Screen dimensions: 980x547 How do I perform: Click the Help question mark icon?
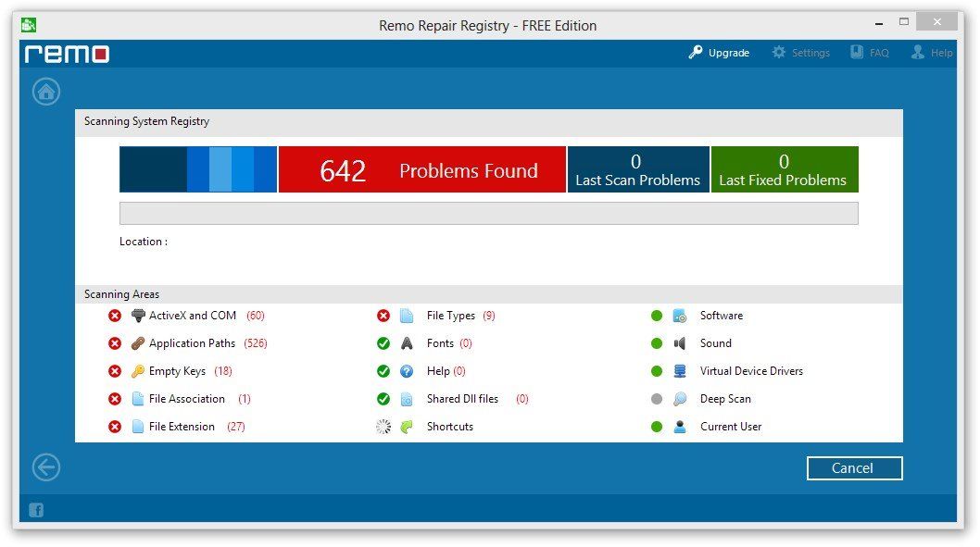click(x=407, y=371)
